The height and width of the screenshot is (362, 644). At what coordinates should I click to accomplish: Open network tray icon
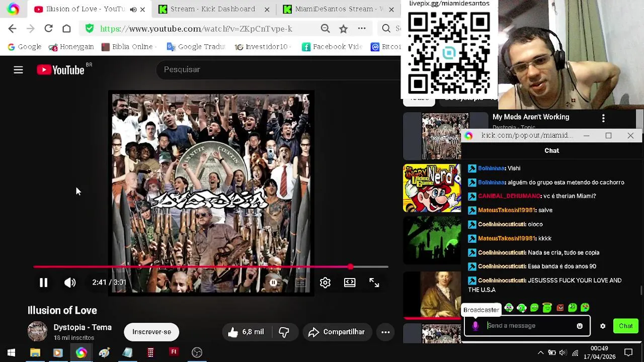(x=575, y=352)
